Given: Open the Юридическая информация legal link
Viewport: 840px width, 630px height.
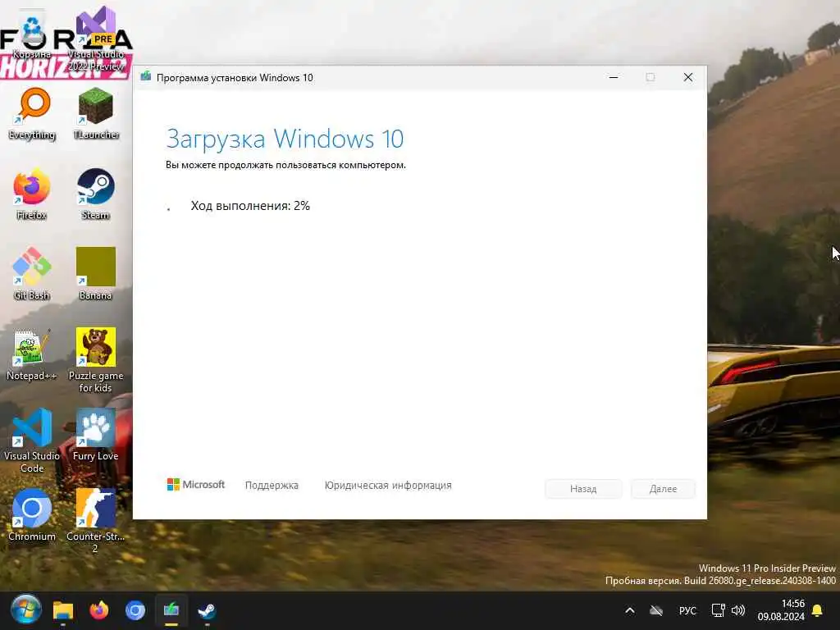Looking at the screenshot, I should point(388,486).
